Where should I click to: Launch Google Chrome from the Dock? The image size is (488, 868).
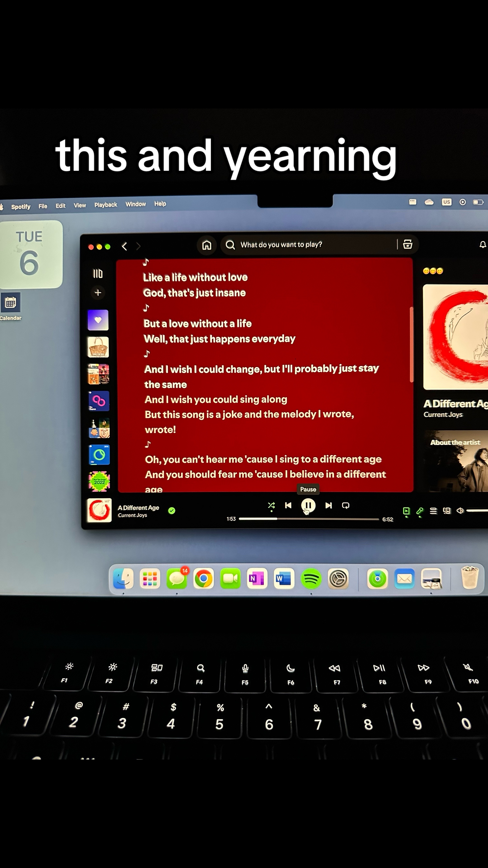[x=203, y=579]
